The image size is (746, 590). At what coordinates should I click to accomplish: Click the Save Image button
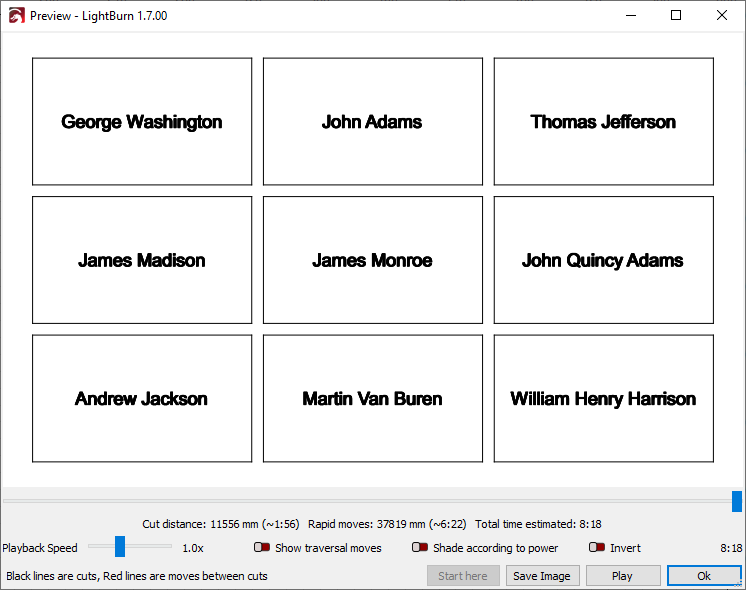tap(541, 576)
